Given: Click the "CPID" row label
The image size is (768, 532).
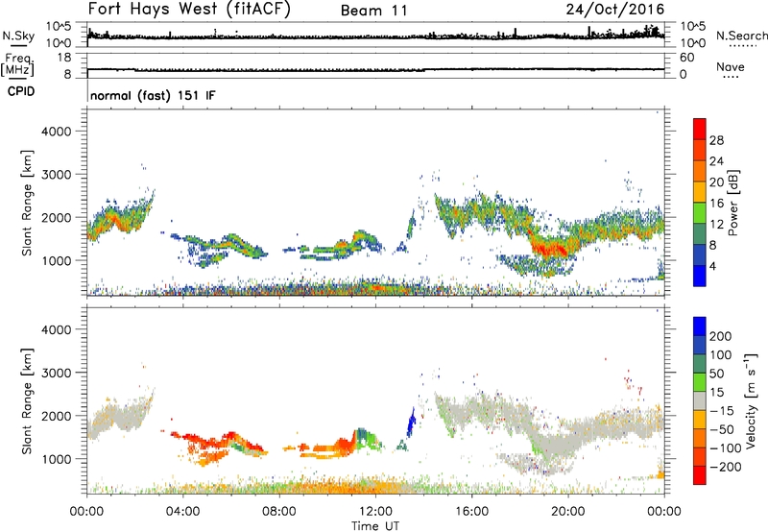Looking at the screenshot, I should click(21, 91).
